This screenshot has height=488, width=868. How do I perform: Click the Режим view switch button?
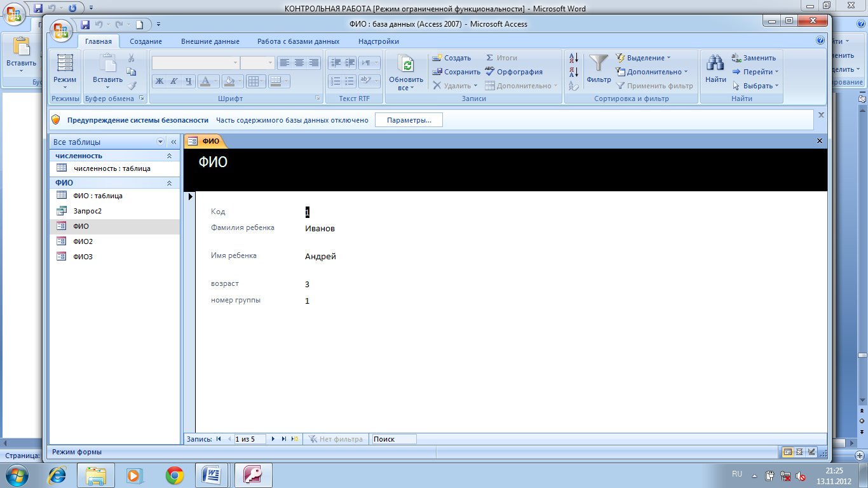(x=65, y=72)
